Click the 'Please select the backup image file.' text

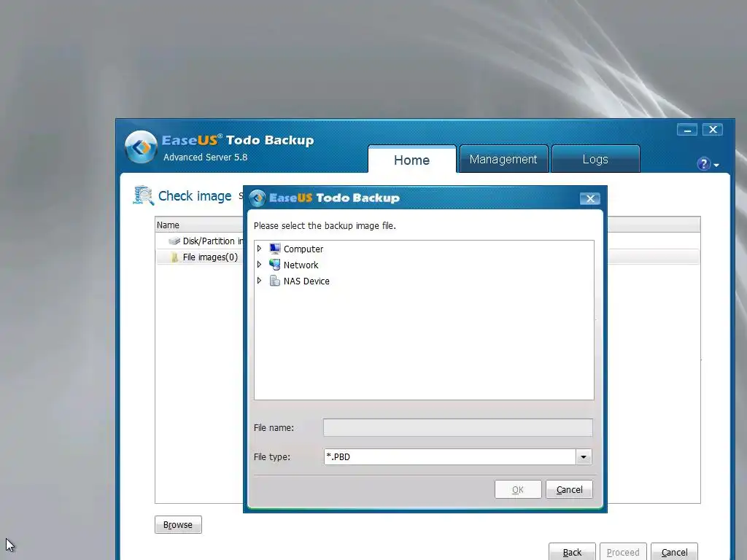[325, 226]
